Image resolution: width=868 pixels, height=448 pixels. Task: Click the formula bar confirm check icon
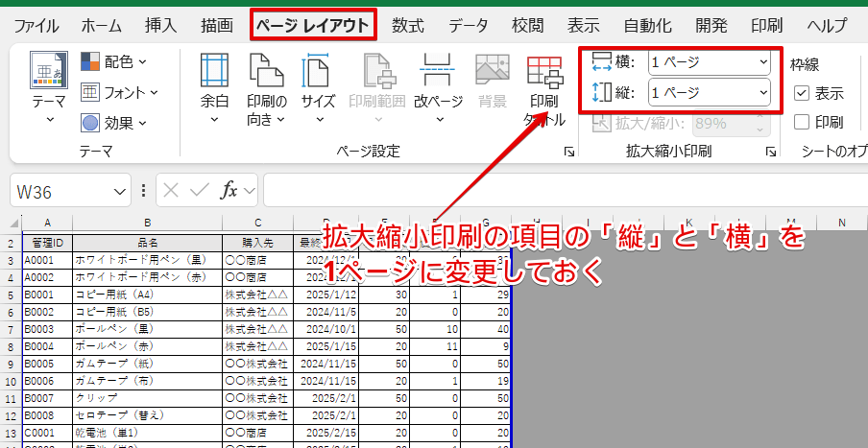coord(199,191)
